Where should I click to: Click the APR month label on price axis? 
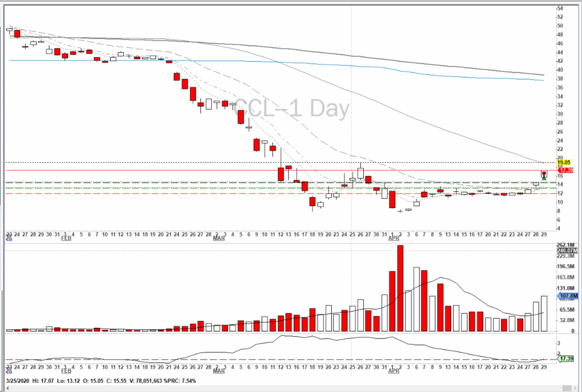[x=394, y=239]
